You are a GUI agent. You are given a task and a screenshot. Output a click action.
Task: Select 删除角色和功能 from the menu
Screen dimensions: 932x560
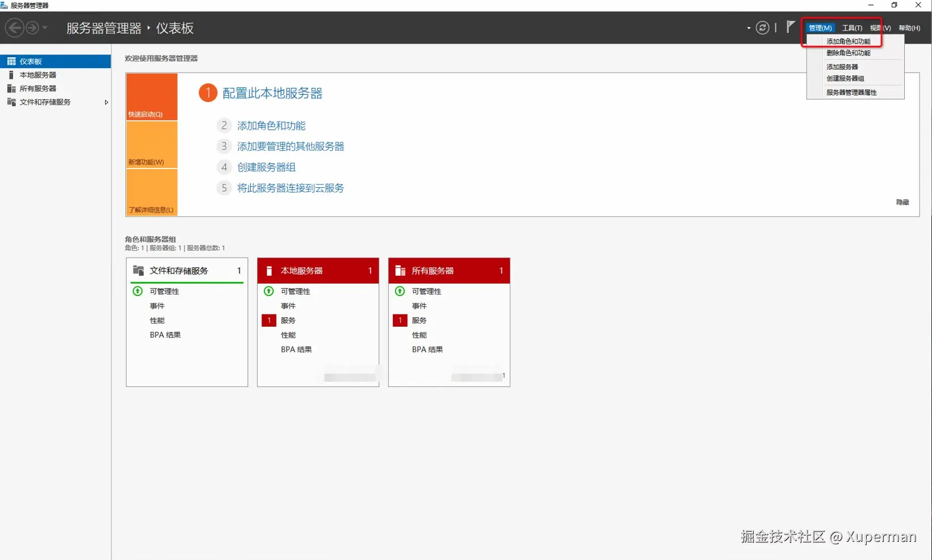click(x=848, y=53)
